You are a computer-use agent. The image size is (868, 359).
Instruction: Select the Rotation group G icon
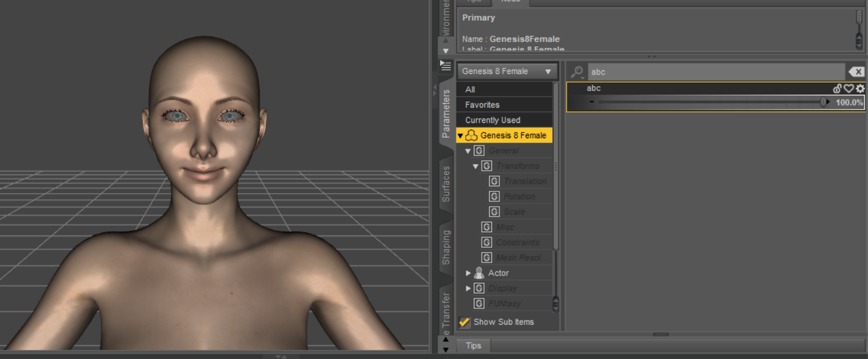click(x=494, y=197)
